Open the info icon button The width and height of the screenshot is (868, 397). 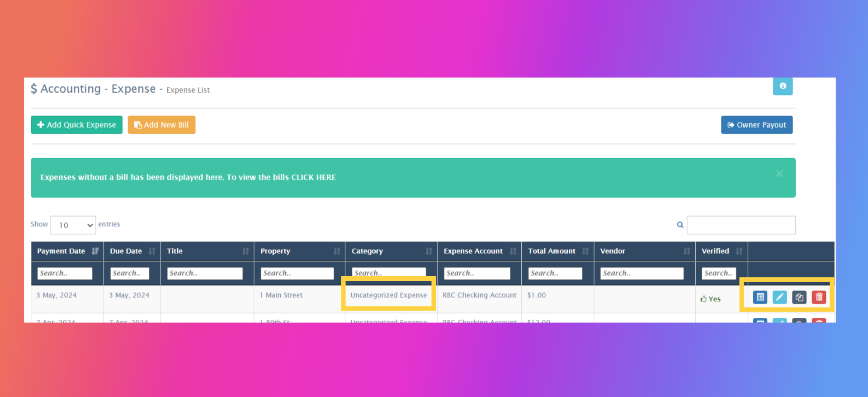tap(783, 86)
